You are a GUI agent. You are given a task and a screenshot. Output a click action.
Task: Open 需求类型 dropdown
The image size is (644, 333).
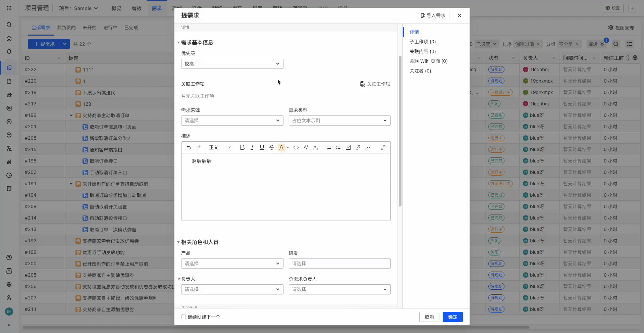[339, 121]
